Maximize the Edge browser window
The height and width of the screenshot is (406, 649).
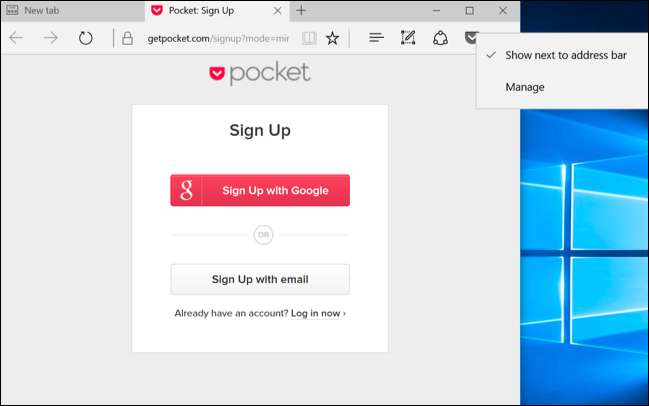coord(469,11)
